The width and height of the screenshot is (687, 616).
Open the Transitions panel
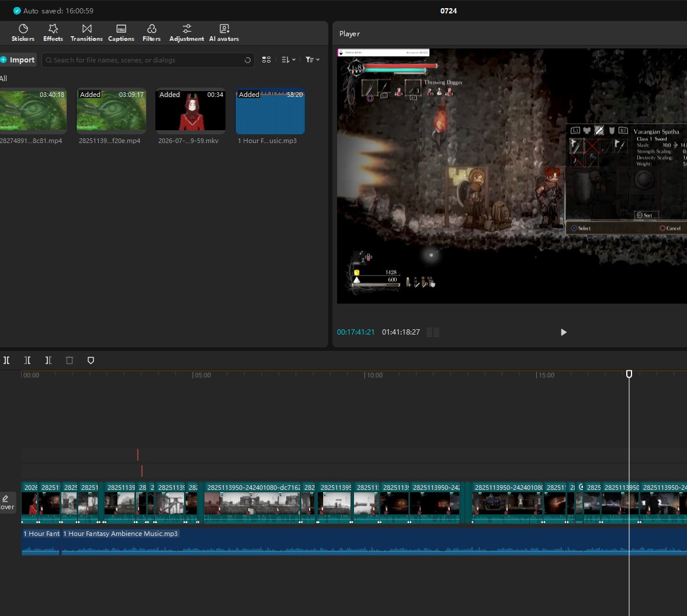coord(86,33)
